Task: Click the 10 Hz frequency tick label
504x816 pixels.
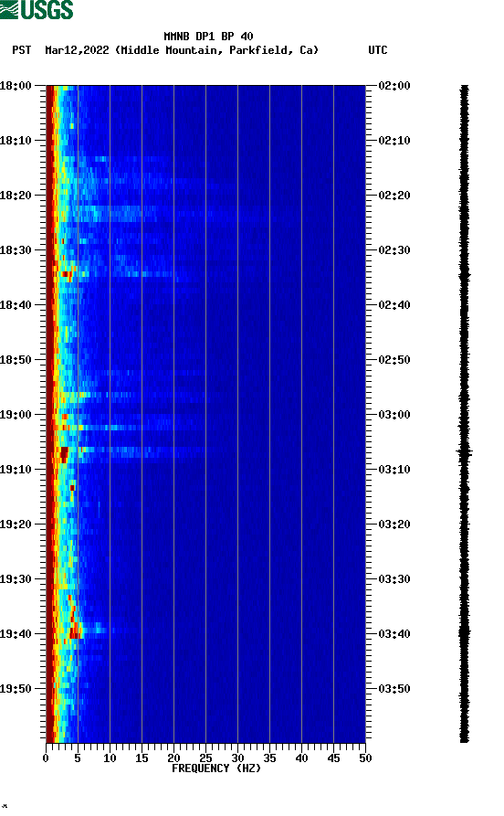Action: coord(110,758)
